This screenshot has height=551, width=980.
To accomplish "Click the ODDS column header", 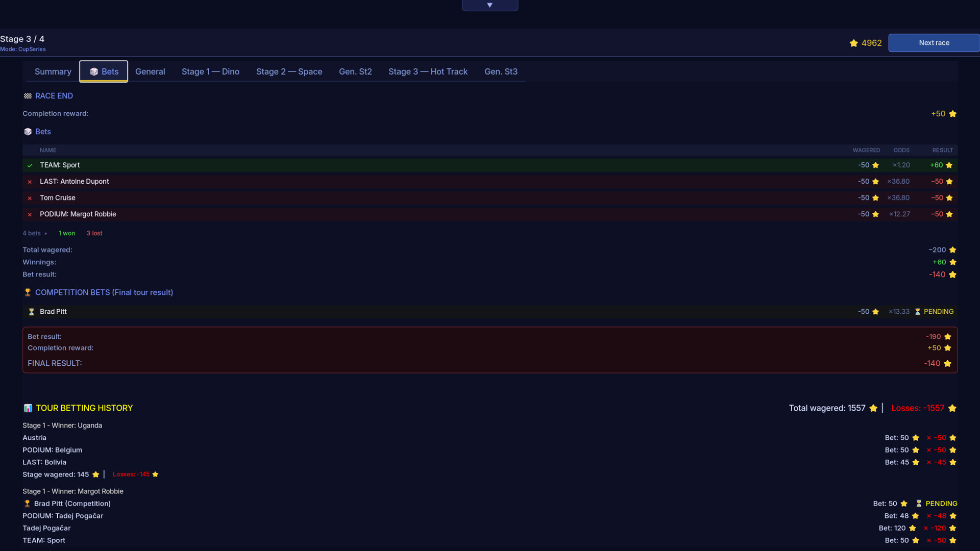I will click(901, 150).
